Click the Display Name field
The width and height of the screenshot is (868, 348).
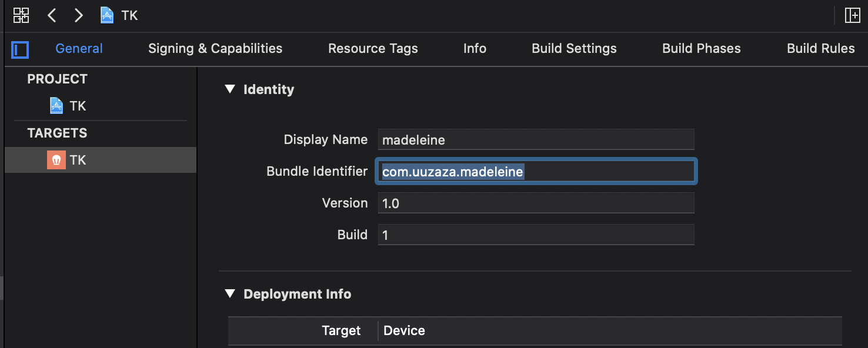(x=536, y=140)
